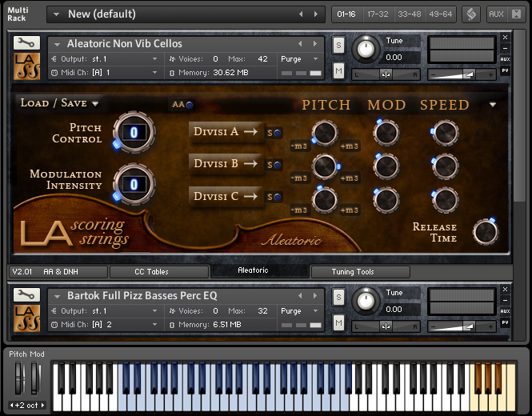Toggle Kontakt workspace management icon in header
The width and height of the screenshot is (532, 416).
(471, 14)
